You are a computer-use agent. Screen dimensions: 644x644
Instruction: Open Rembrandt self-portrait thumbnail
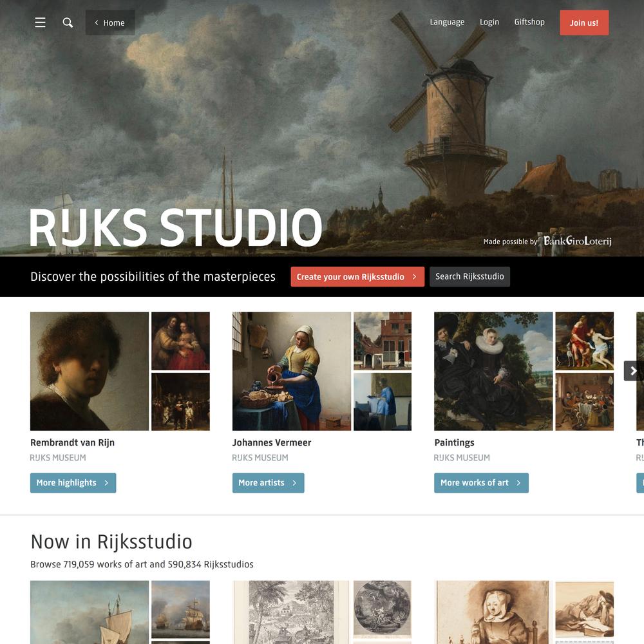(x=90, y=372)
